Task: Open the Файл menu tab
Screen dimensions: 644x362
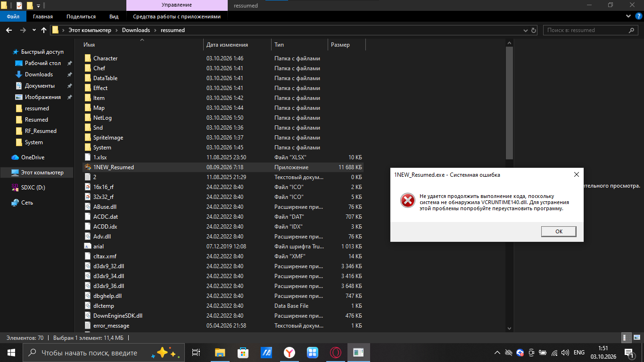Action: point(13,16)
